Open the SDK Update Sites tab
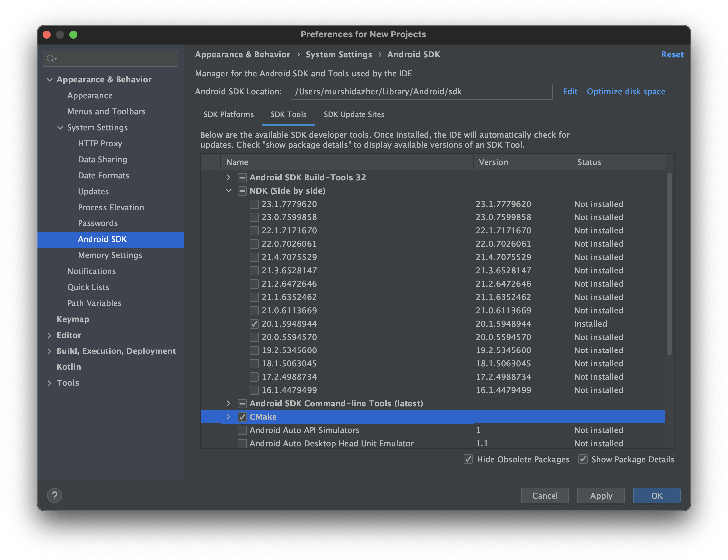The width and height of the screenshot is (728, 560). tap(354, 115)
